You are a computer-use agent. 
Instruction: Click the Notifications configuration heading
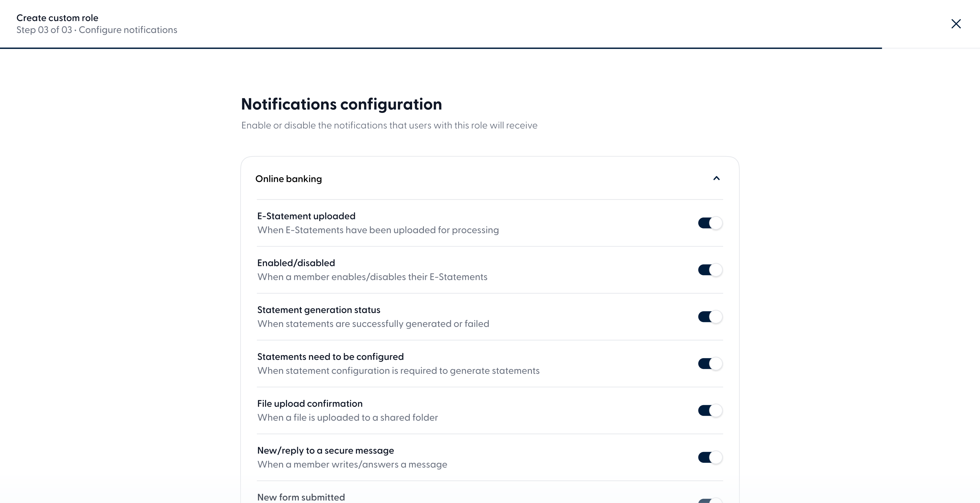tap(341, 104)
